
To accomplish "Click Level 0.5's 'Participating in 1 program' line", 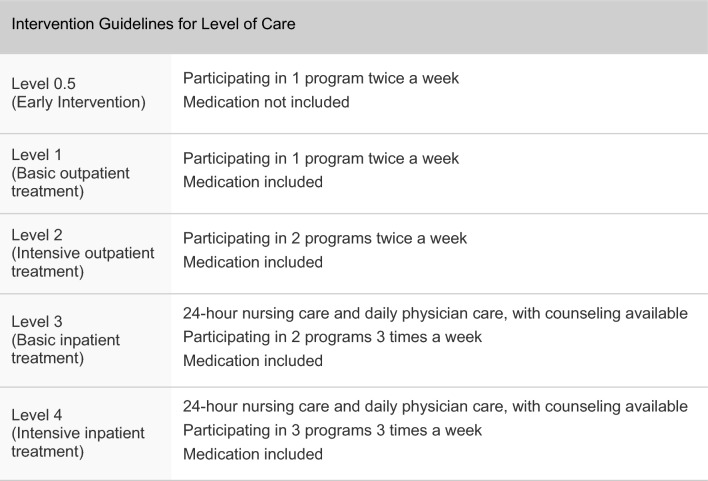I will click(321, 78).
